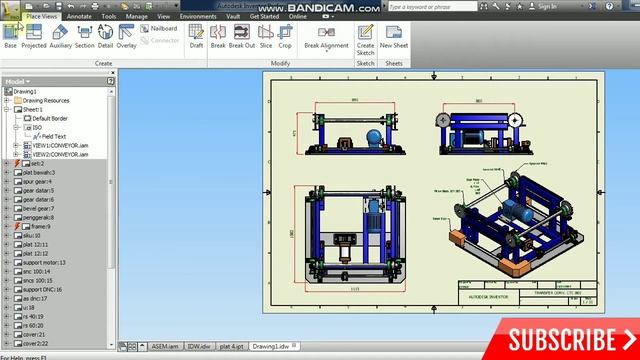Switch to IDW.idw document tab
The width and height of the screenshot is (640, 360).
(199, 346)
